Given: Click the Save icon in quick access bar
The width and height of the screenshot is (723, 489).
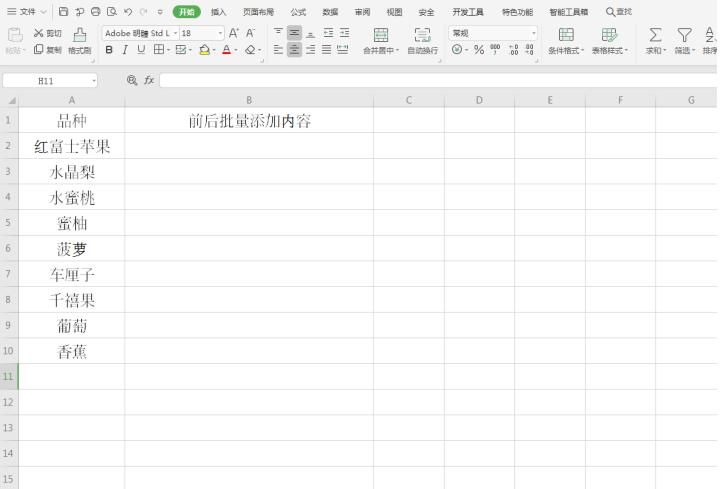Looking at the screenshot, I should coord(64,12).
